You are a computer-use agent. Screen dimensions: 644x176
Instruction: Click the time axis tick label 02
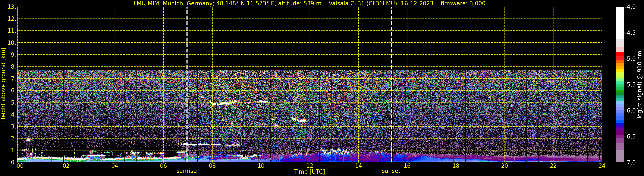pos(66,166)
